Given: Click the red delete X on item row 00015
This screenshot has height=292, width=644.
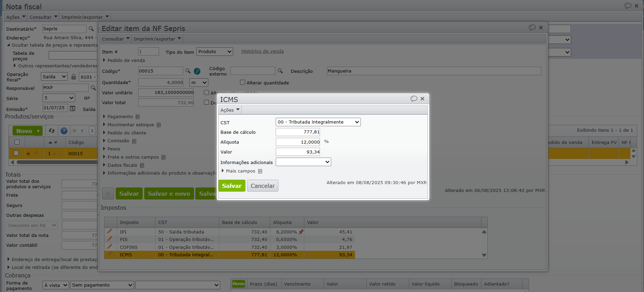Looking at the screenshot, I should pos(28,153).
